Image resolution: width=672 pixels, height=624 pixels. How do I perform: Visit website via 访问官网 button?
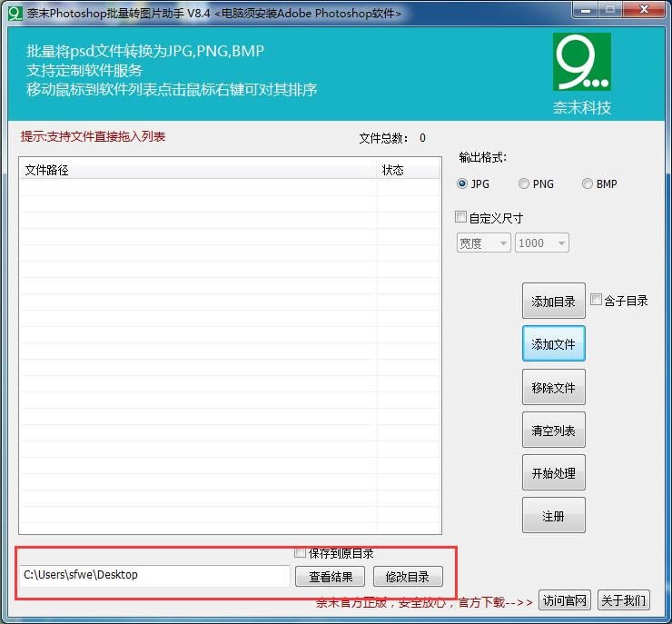coord(565,600)
